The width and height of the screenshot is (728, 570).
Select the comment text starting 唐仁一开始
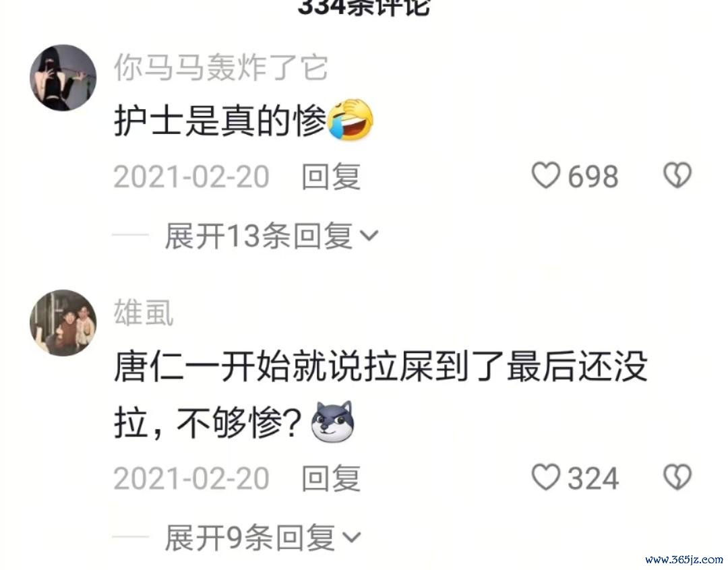tap(381, 395)
